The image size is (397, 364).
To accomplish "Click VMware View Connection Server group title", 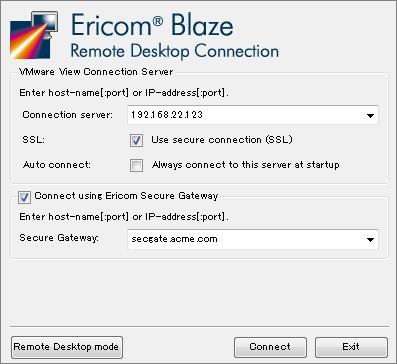I will click(96, 72).
